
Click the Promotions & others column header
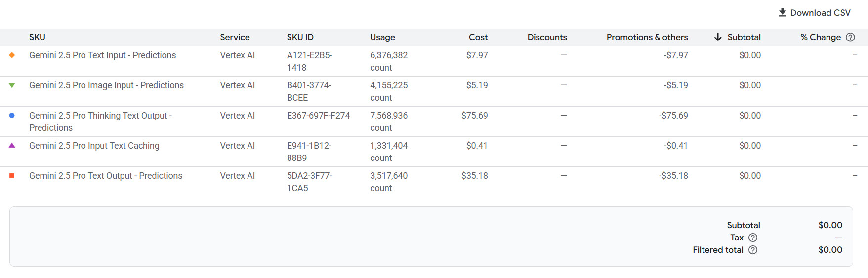(647, 37)
